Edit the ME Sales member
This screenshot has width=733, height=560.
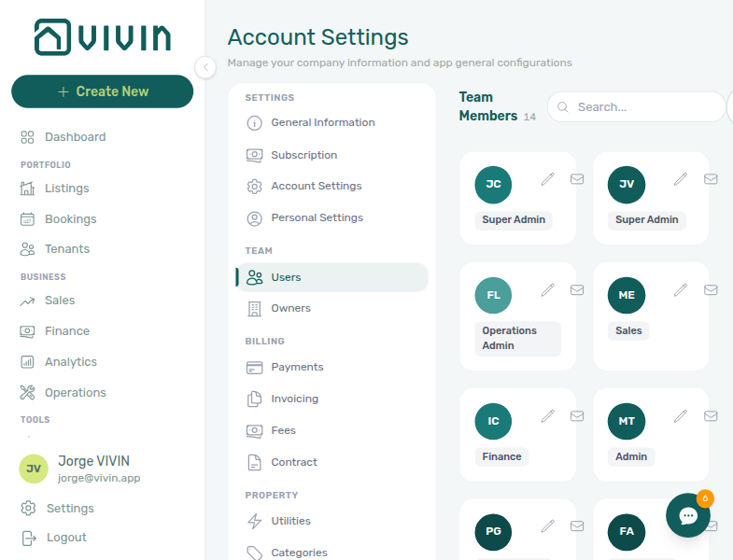click(681, 290)
